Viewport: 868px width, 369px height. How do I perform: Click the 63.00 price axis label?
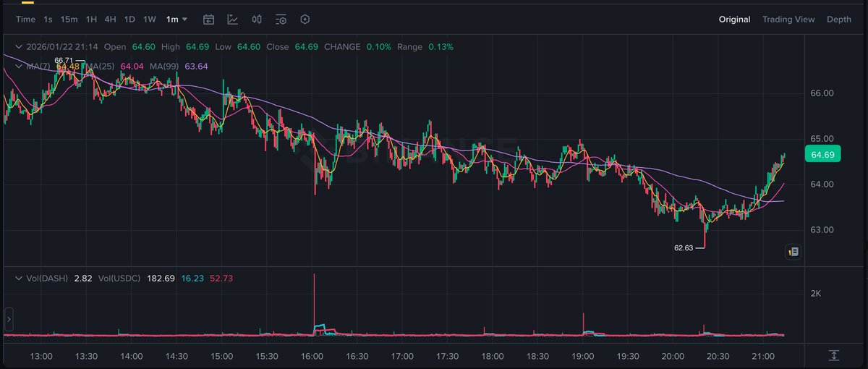coord(822,230)
